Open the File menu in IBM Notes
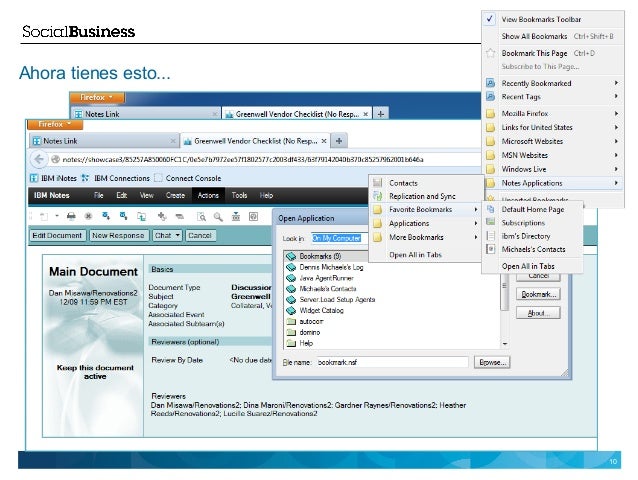Image resolution: width=638 pixels, height=480 pixels. coord(98,195)
